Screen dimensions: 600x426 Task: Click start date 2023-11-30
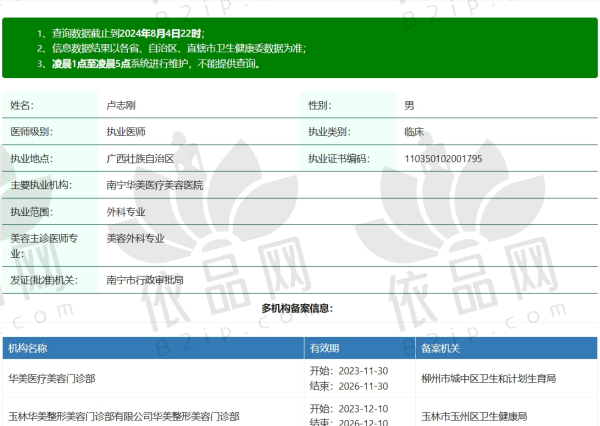pyautogui.click(x=364, y=371)
